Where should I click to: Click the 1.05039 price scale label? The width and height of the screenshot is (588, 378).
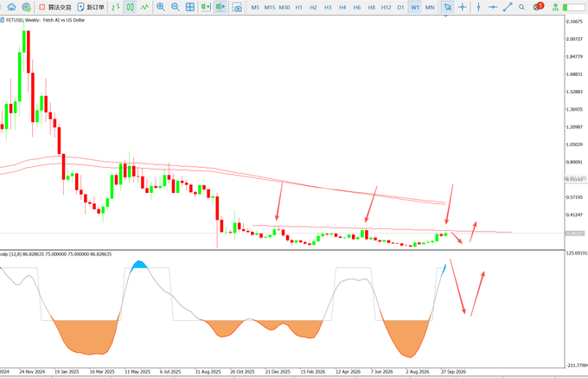point(575,144)
